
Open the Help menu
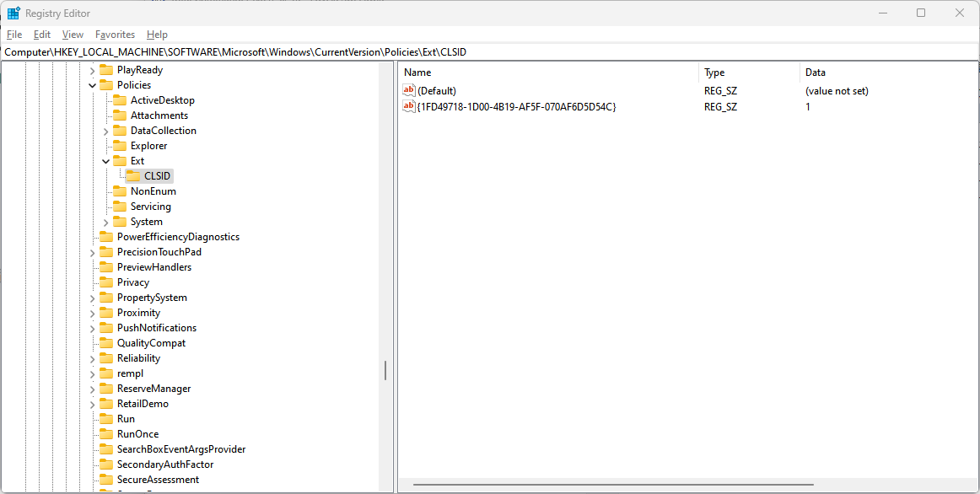click(x=157, y=35)
